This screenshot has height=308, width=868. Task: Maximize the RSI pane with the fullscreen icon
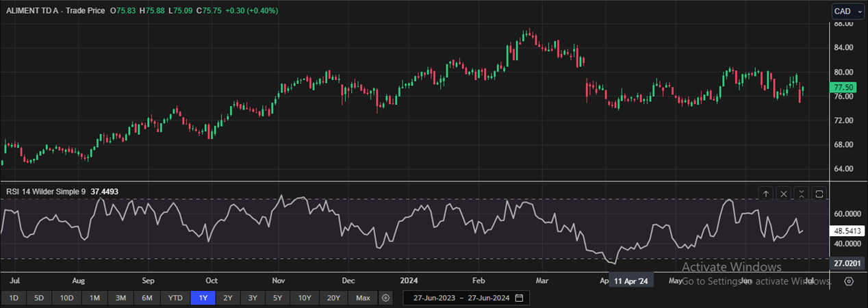tap(819, 194)
